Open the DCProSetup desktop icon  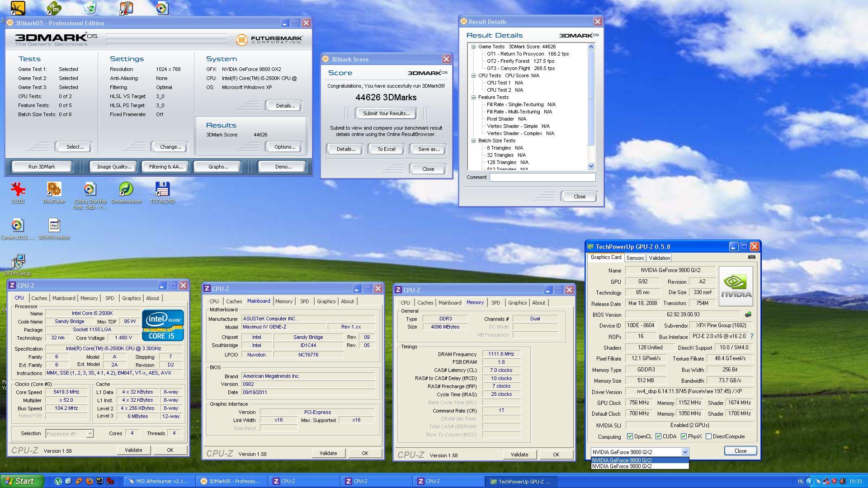(x=18, y=262)
